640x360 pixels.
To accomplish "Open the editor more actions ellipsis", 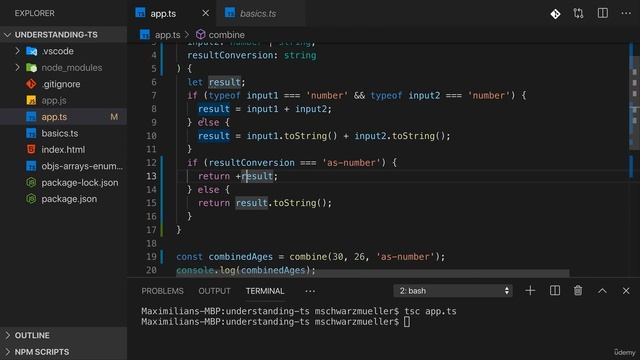I will 626,13.
